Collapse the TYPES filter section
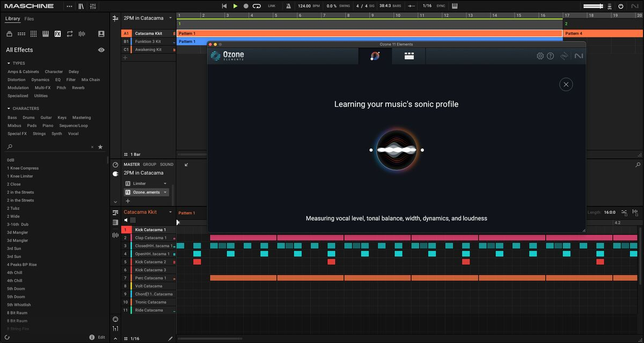The width and height of the screenshot is (644, 343). coord(9,63)
